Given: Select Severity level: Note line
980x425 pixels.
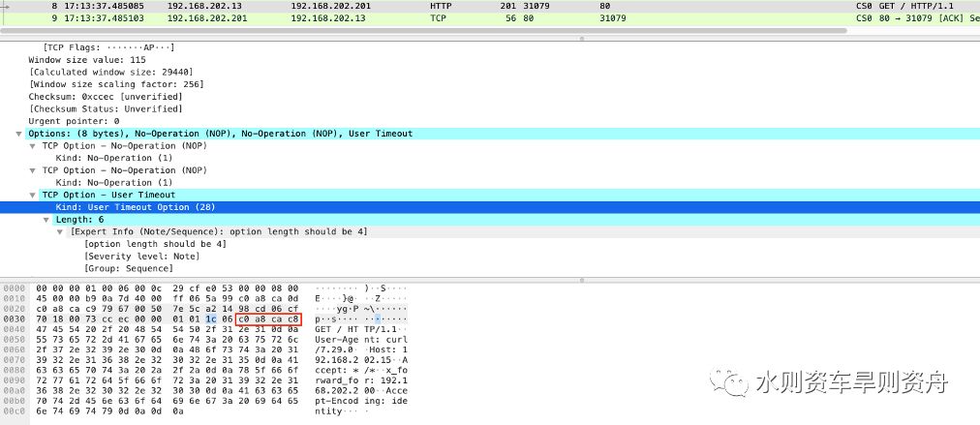Looking at the screenshot, I should click(142, 257).
